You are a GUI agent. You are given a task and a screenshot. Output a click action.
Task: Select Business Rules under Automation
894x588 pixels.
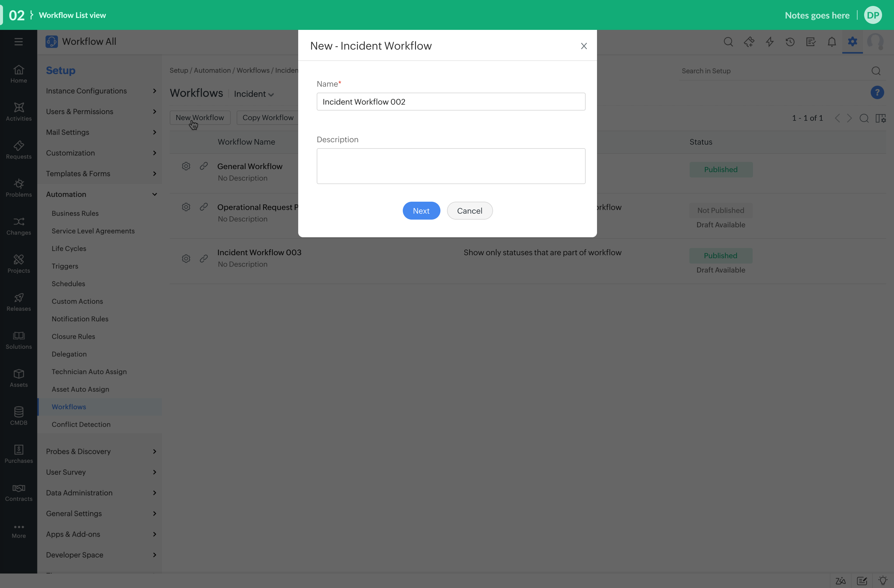(x=75, y=213)
